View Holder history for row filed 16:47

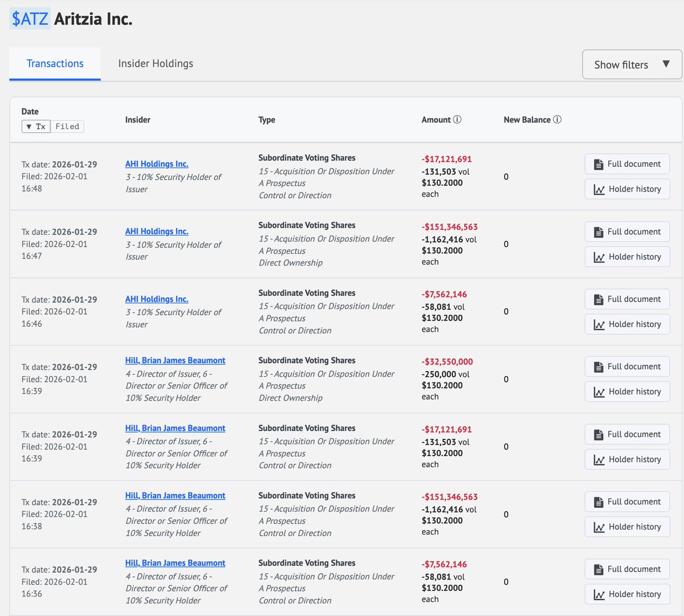click(627, 257)
